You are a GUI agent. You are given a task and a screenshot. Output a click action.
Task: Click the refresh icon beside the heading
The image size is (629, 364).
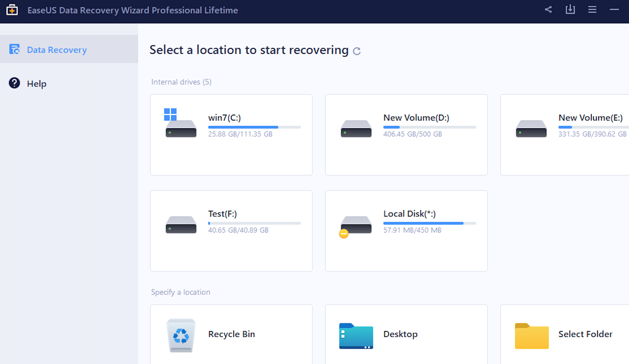click(x=357, y=51)
